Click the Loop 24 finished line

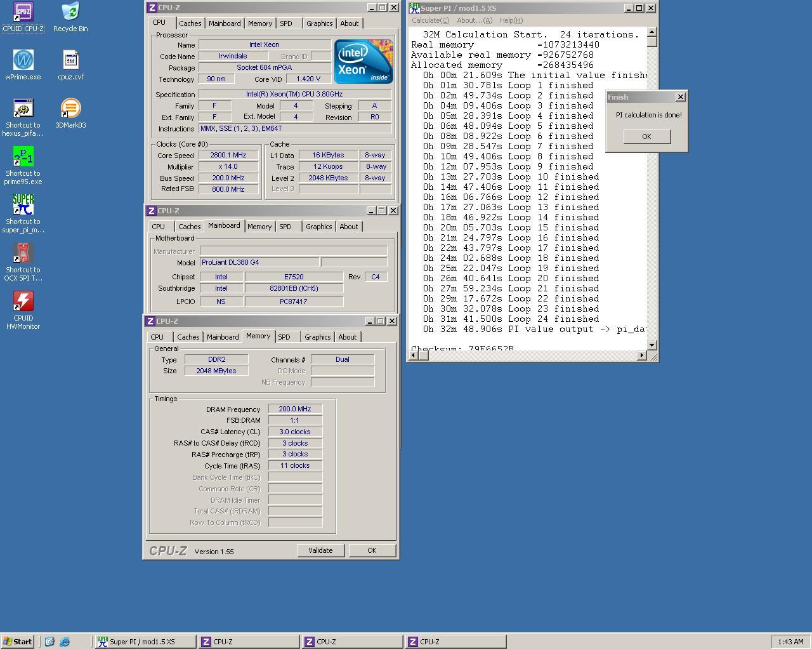point(511,319)
